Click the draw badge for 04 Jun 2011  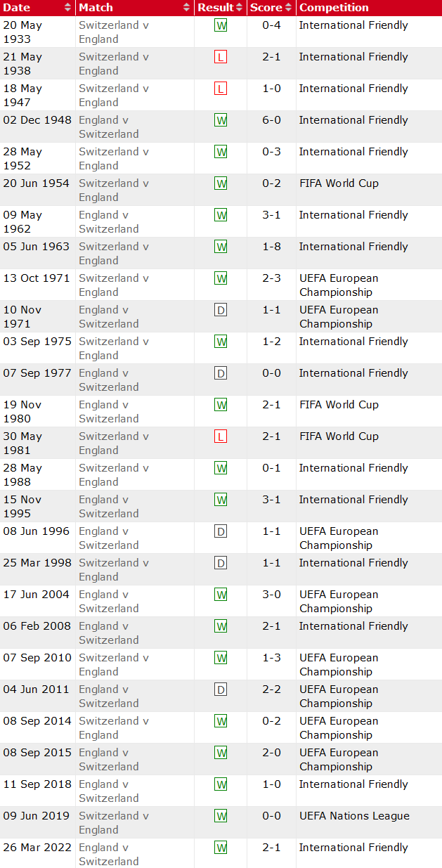[221, 689]
